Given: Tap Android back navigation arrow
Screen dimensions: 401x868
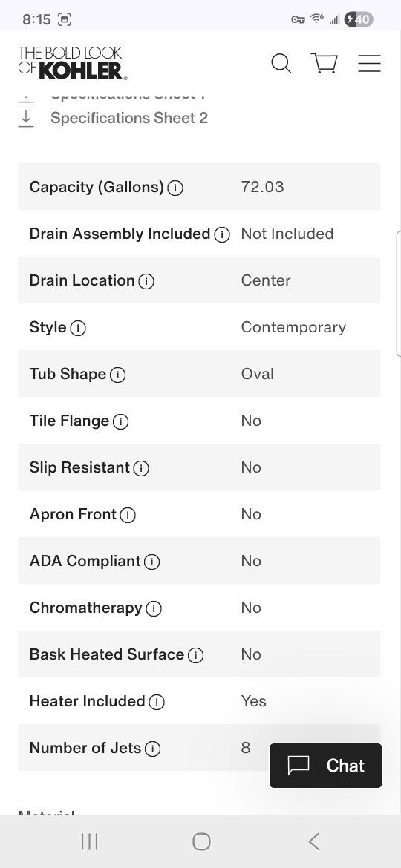Looking at the screenshot, I should point(314,842).
